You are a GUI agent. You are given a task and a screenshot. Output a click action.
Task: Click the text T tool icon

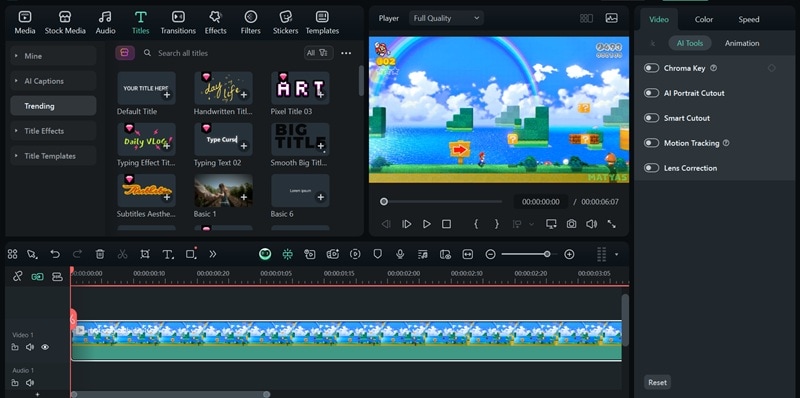(x=168, y=254)
